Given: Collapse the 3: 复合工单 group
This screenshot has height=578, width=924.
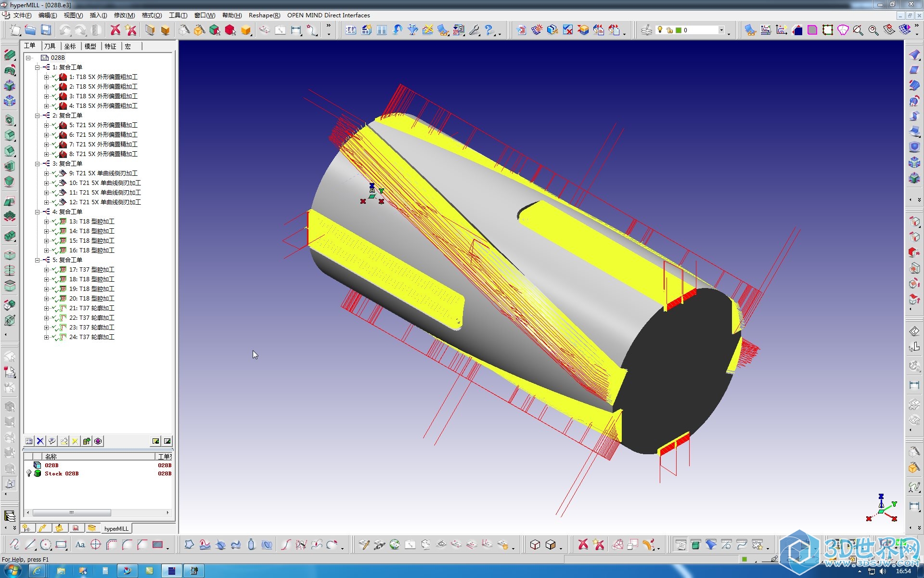Looking at the screenshot, I should click(37, 164).
